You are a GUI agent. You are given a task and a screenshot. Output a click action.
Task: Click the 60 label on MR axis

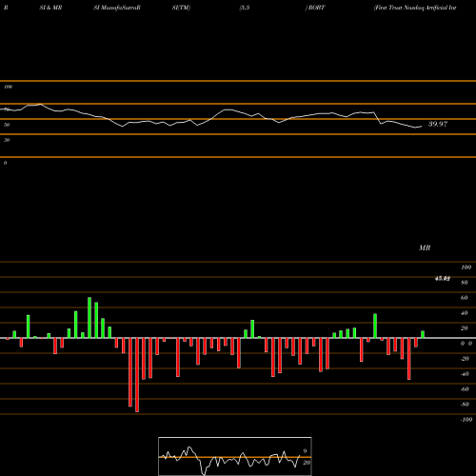[x=464, y=298]
